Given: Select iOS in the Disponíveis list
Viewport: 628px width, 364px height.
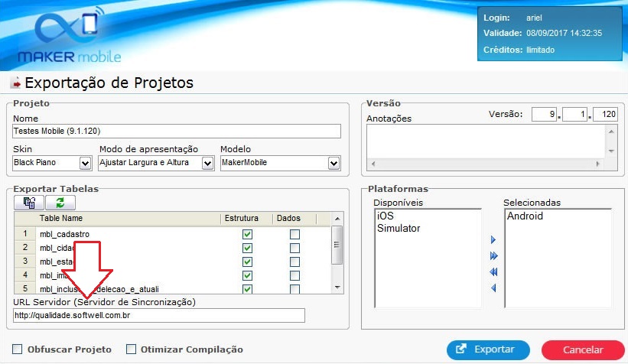Looking at the screenshot, I should pyautogui.click(x=386, y=216).
